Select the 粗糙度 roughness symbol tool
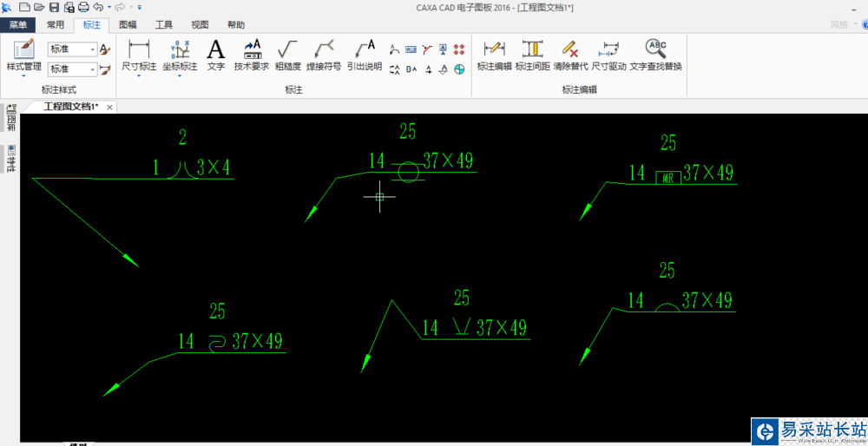 tap(288, 55)
